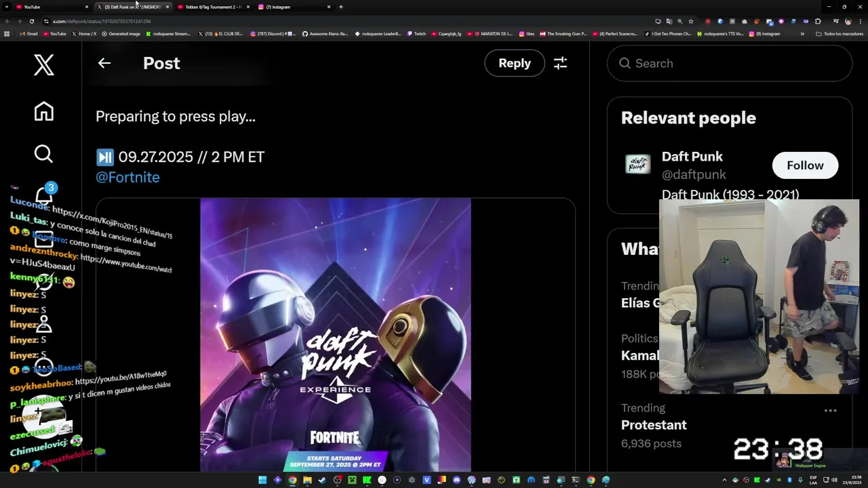Open Minecraft creeper icon in taskbar
Screen dimensions: 868x488
[352, 480]
